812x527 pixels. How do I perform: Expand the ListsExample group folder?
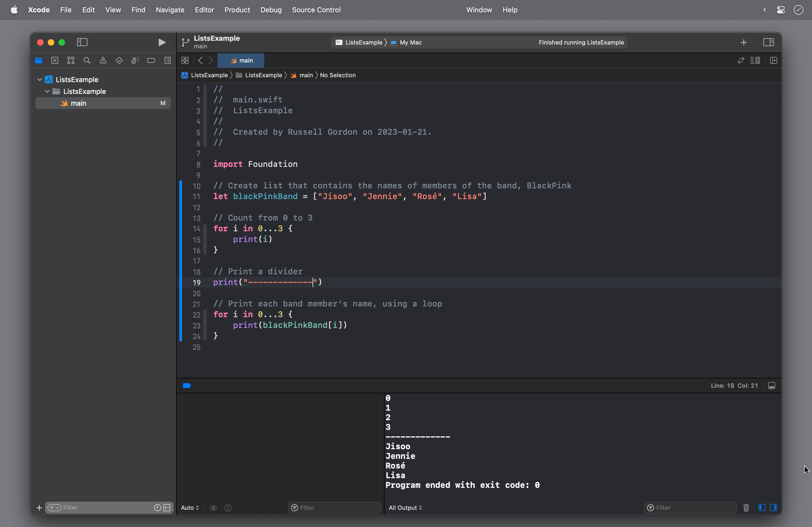click(x=47, y=91)
